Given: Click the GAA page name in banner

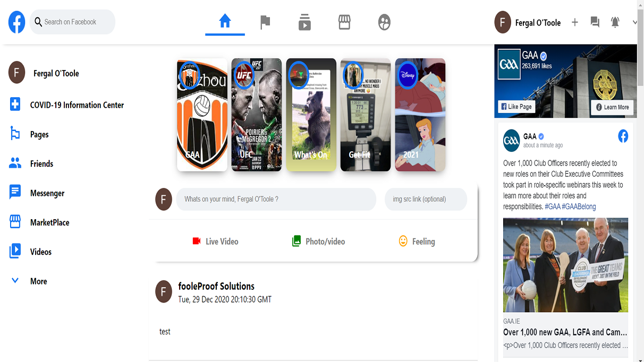Looking at the screenshot, I should tap(530, 55).
